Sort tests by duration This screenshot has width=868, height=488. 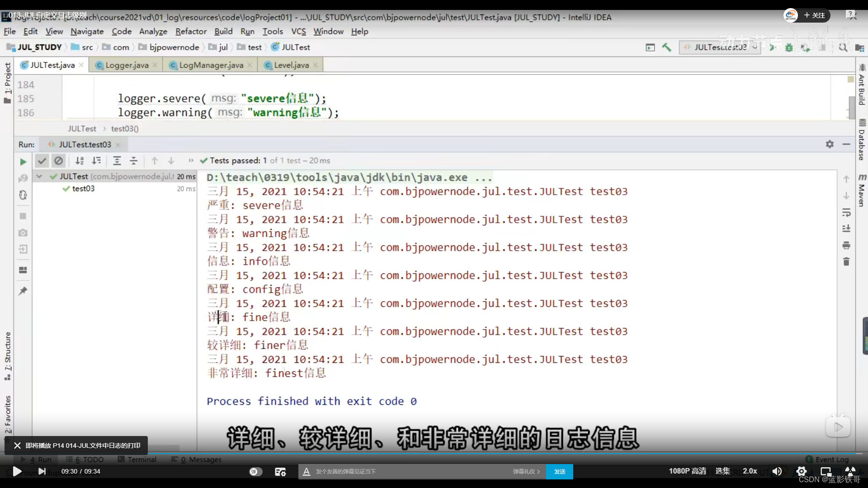pos(96,161)
